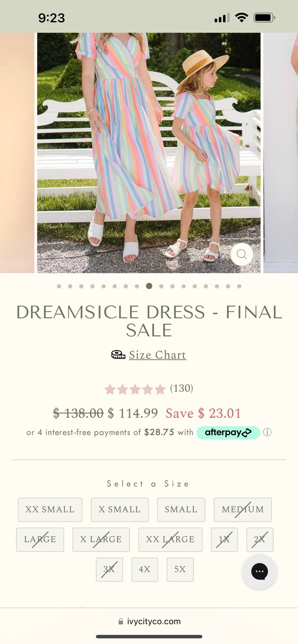Tap the crossed-out MEDIUM size
The width and height of the screenshot is (298, 644).
[x=243, y=510]
